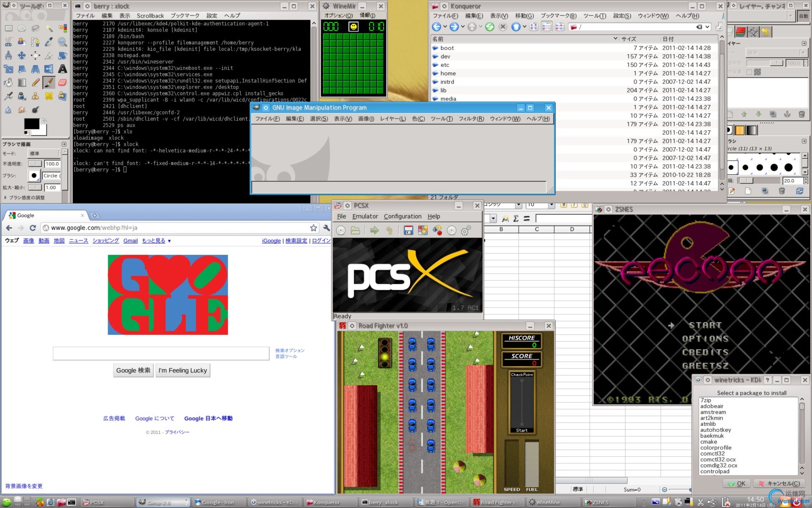The width and height of the screenshot is (812, 508).
Task: Switch Konqueror to detailed list view mode
Action: 547,27
